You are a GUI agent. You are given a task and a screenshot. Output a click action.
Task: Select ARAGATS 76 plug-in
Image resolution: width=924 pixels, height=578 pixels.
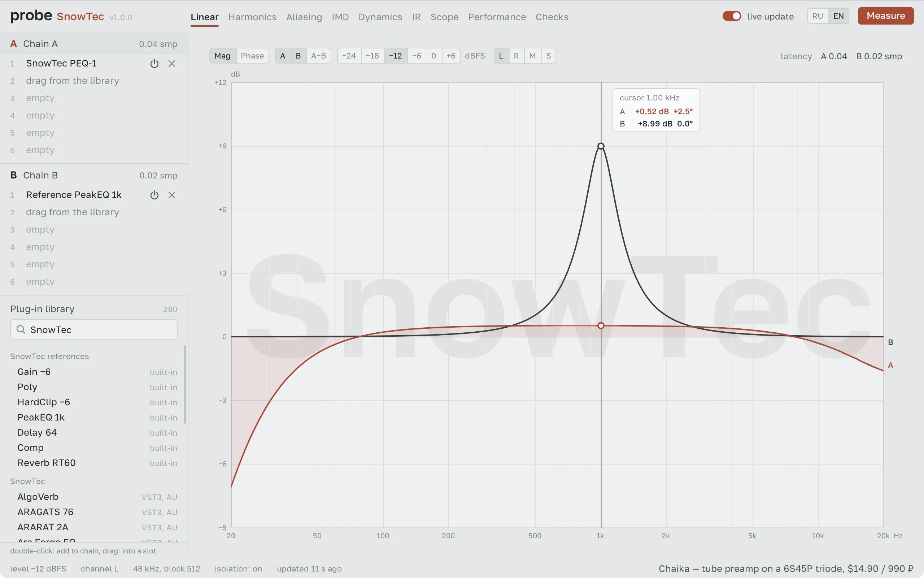click(x=93, y=512)
